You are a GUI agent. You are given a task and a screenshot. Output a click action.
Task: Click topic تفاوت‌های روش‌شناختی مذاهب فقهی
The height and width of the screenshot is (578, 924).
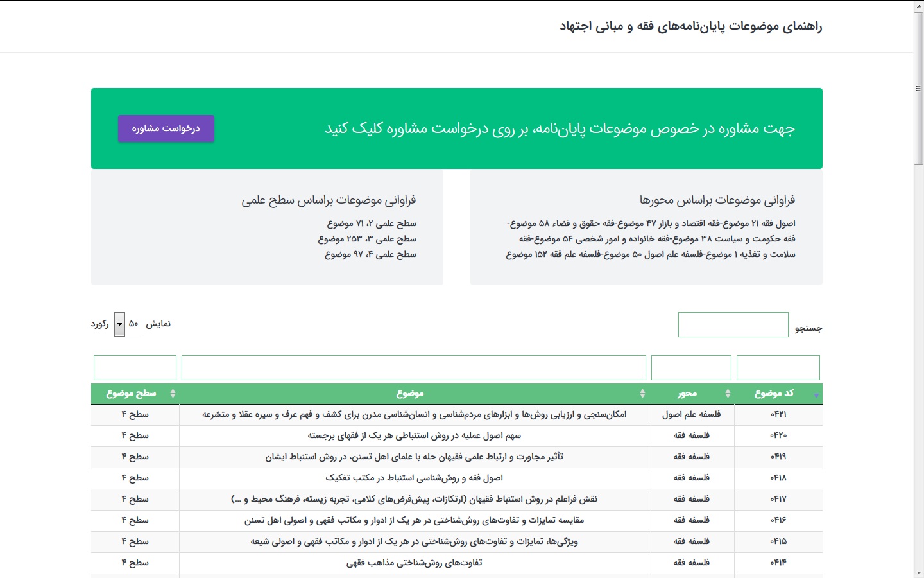click(x=415, y=563)
